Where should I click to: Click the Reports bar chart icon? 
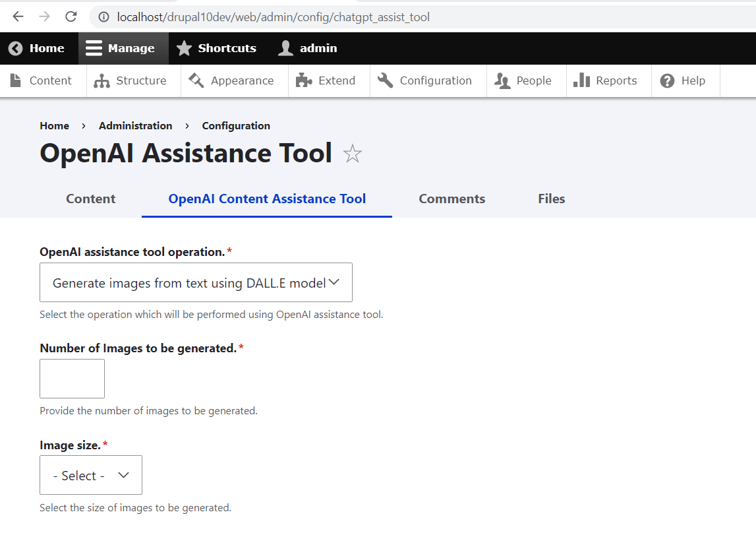[x=581, y=80]
